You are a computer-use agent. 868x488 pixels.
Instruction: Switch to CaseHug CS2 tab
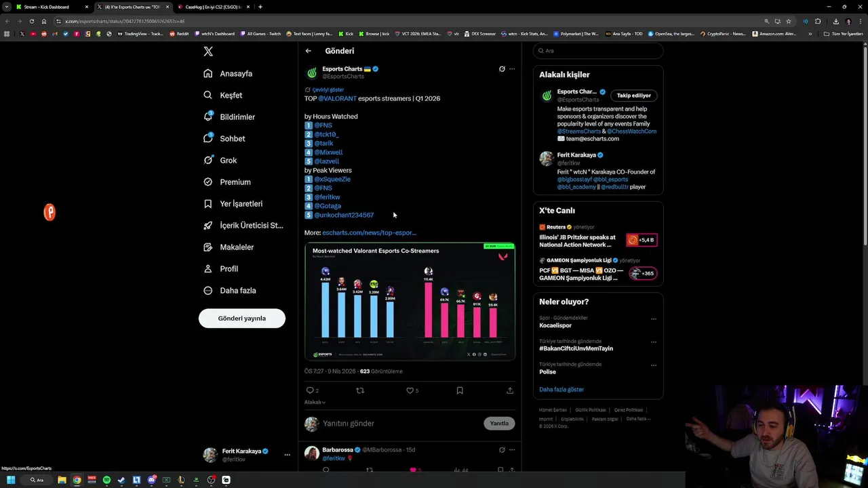click(x=212, y=7)
